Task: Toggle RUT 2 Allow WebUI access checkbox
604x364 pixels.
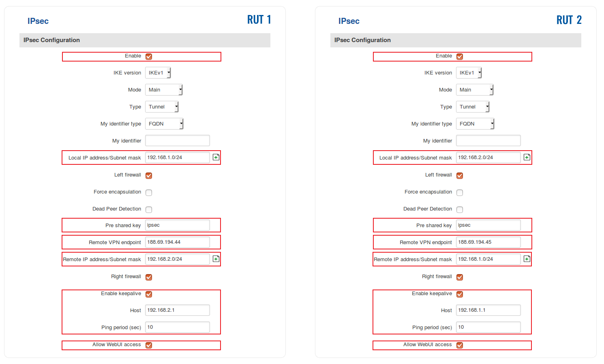Action: tap(460, 345)
